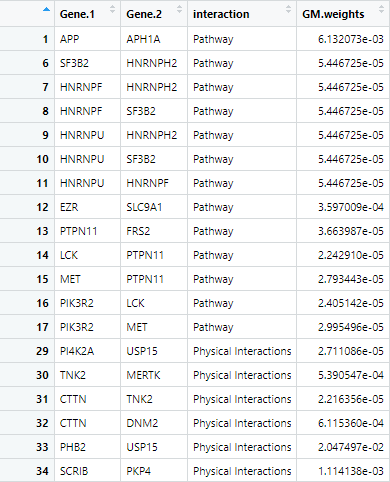Screen dimensions: 390x482
Task: Click the SCRIB gene cell
Action: [74, 471]
